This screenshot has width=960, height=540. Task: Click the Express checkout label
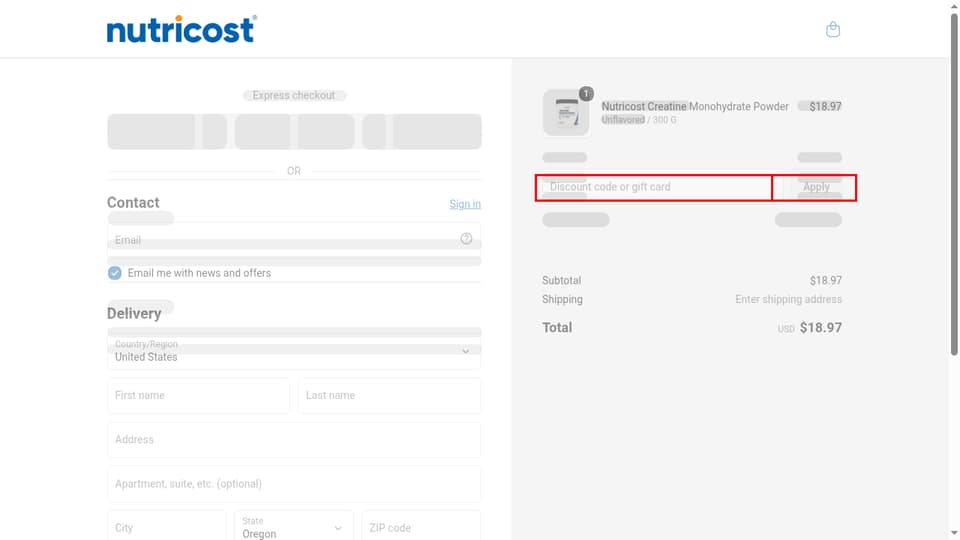point(294,96)
